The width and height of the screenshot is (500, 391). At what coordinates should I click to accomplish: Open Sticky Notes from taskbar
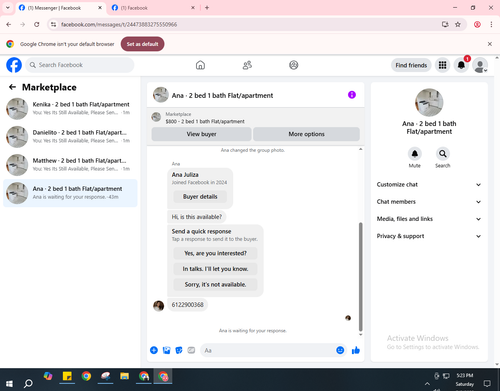tap(67, 376)
